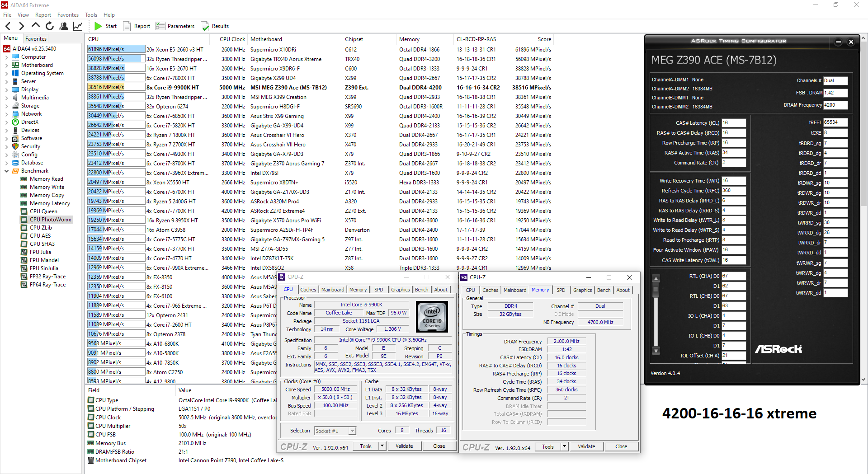Image resolution: width=868 pixels, height=474 pixels.
Task: Switch to the Favorites tab
Action: pyautogui.click(x=36, y=39)
